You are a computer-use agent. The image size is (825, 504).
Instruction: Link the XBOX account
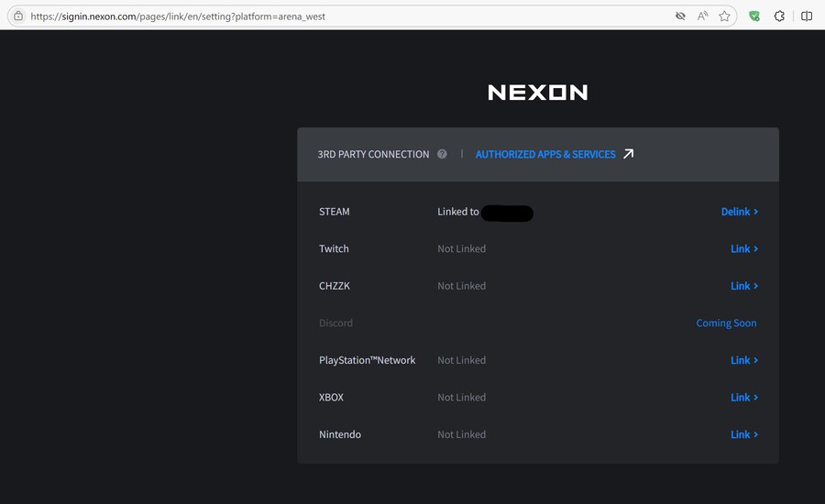744,398
